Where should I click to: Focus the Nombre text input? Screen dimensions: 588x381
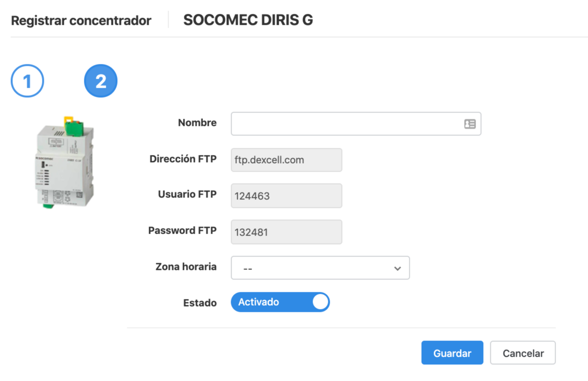point(356,124)
